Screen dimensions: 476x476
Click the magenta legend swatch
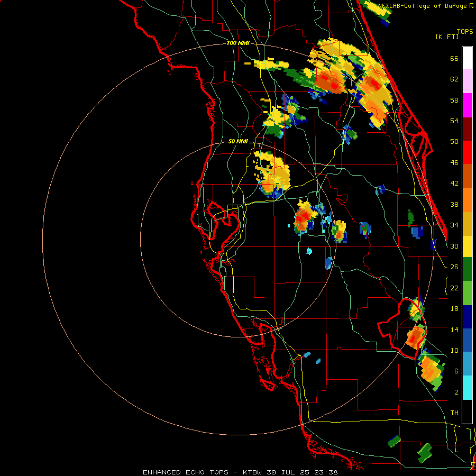(x=467, y=105)
